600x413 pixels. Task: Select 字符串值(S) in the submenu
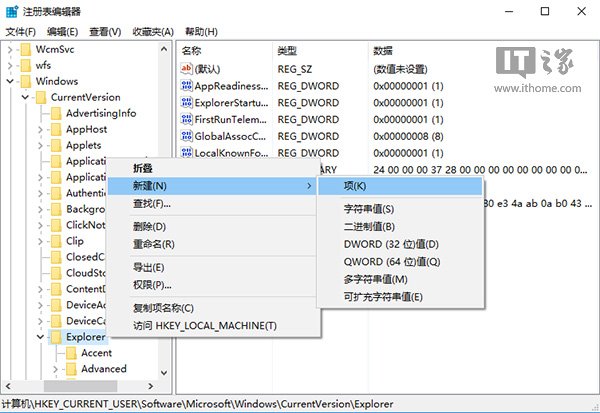(x=400, y=209)
